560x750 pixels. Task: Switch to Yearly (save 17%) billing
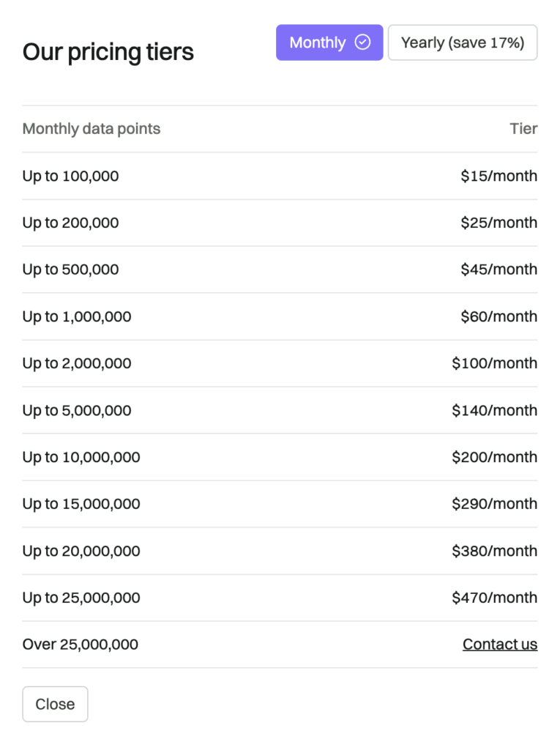point(462,42)
